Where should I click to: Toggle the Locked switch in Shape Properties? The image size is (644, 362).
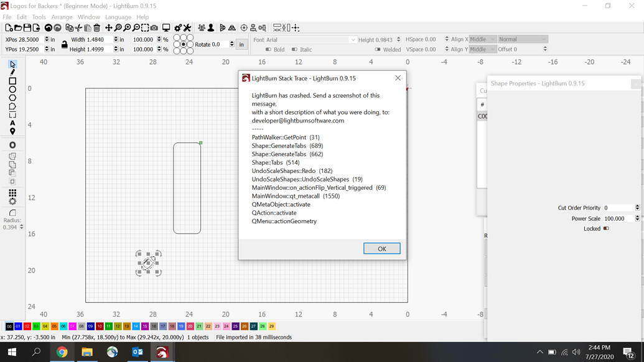[x=606, y=228]
